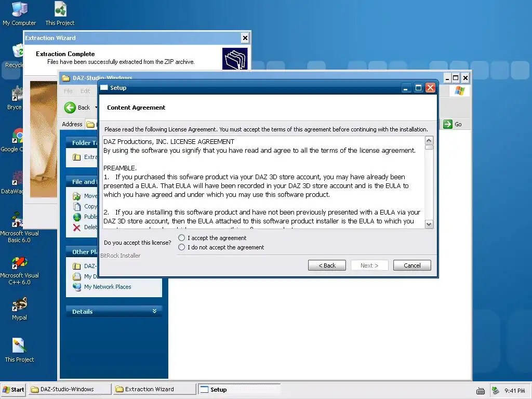This screenshot has width=532, height=399.
Task: Click the Start button
Action: (x=14, y=390)
